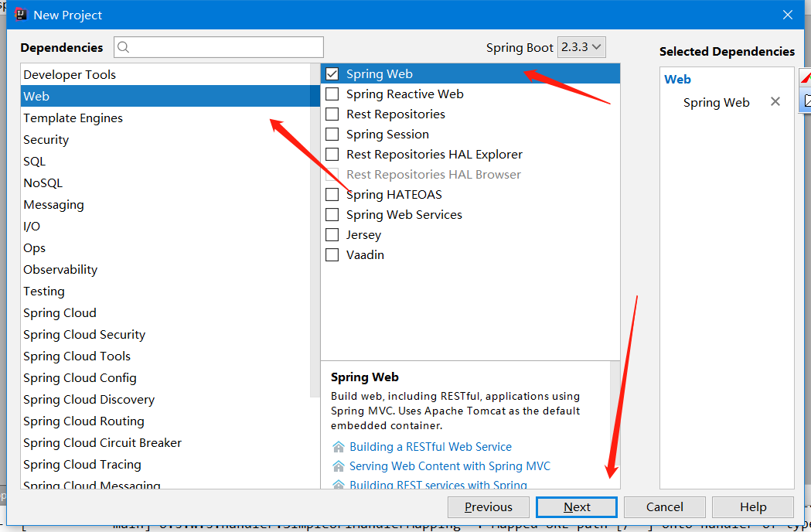Viewport: 811px width, 532px height.
Task: Click the Previous button
Action: point(489,507)
